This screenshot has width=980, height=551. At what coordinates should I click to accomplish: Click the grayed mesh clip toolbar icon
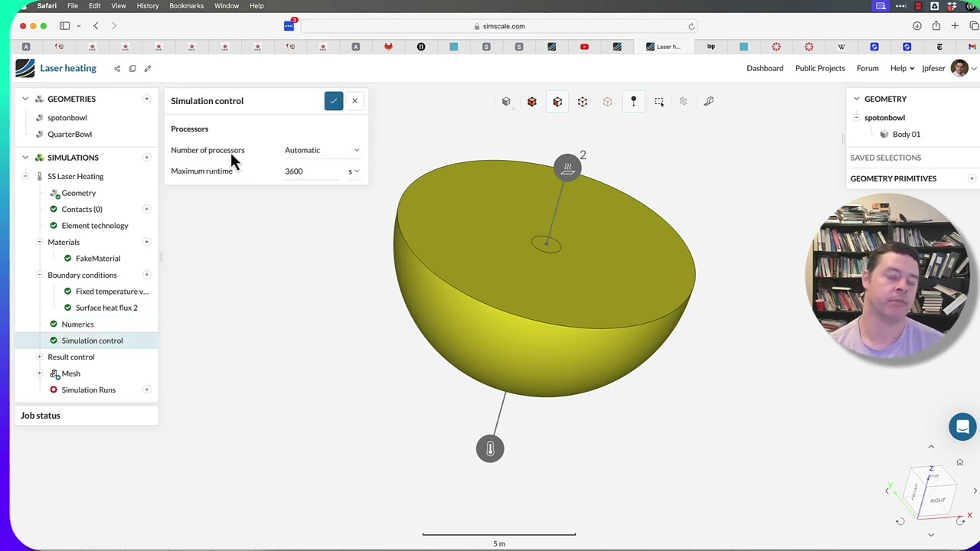(684, 102)
